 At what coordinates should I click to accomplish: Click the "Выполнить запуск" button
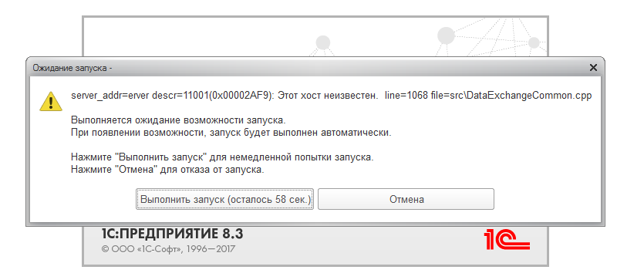tap(224, 200)
